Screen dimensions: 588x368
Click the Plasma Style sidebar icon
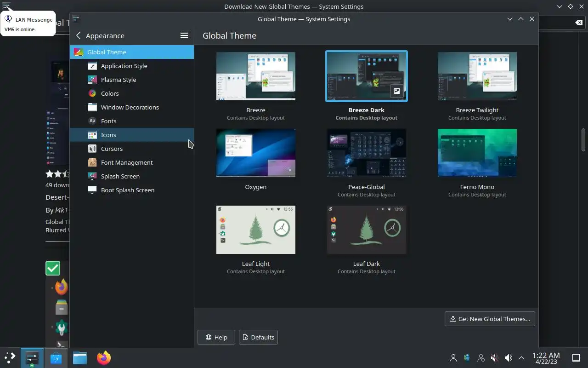pos(92,80)
